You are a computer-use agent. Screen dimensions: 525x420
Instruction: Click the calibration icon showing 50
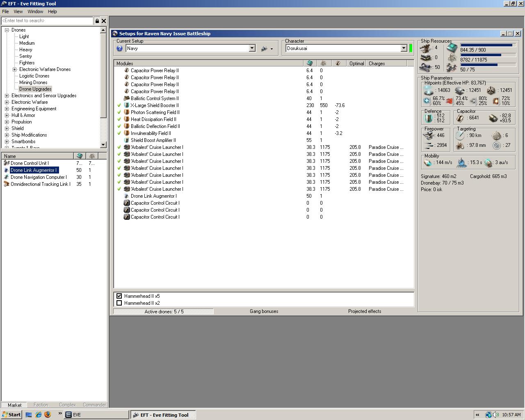point(426,67)
